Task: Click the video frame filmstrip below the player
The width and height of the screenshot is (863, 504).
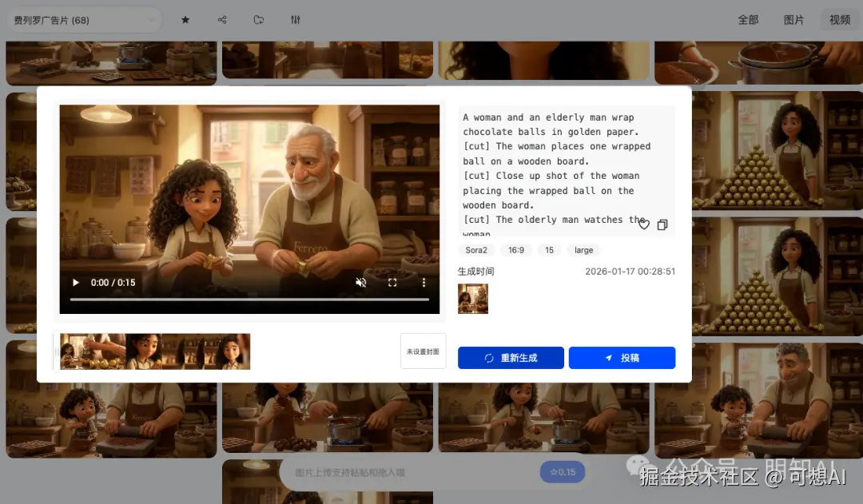Action: pyautogui.click(x=155, y=351)
